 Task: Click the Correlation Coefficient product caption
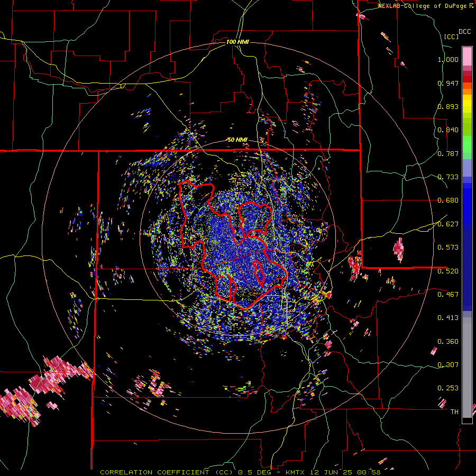click(x=240, y=472)
